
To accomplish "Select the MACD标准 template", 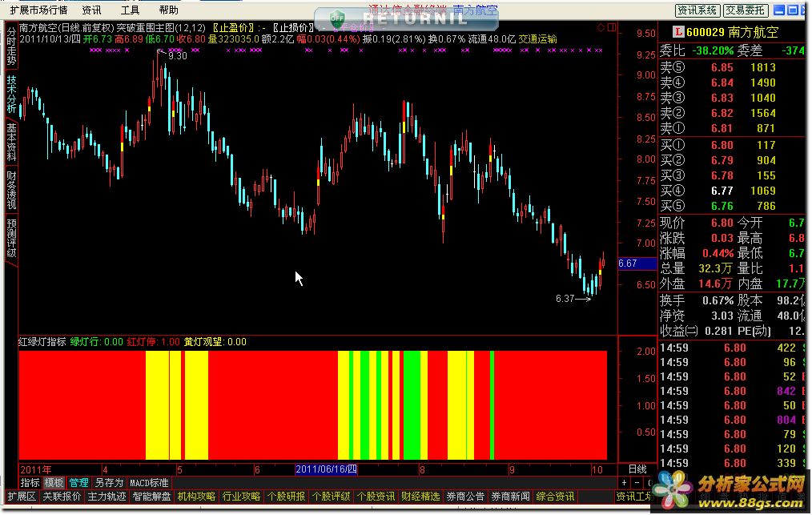I will pos(149,483).
